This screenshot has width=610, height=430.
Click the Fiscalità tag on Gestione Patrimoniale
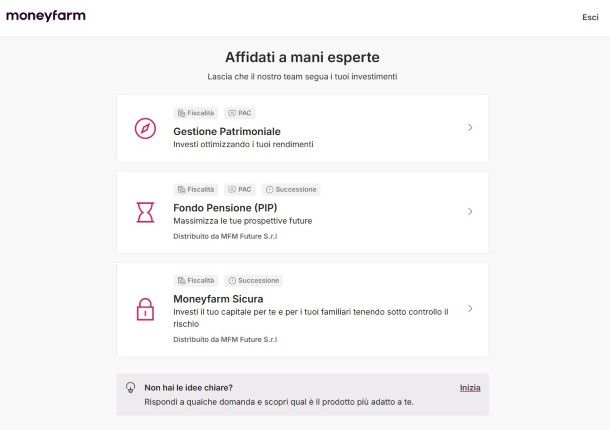pyautogui.click(x=196, y=113)
